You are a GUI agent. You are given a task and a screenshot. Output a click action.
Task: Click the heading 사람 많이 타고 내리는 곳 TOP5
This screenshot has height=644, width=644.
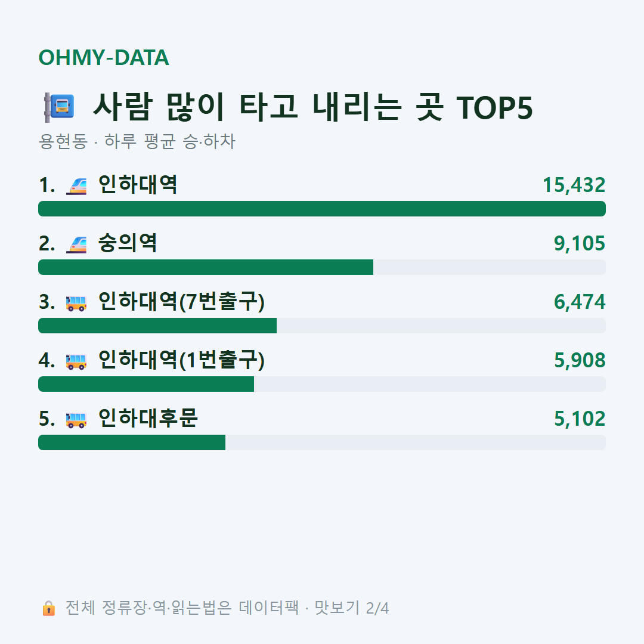(x=313, y=107)
